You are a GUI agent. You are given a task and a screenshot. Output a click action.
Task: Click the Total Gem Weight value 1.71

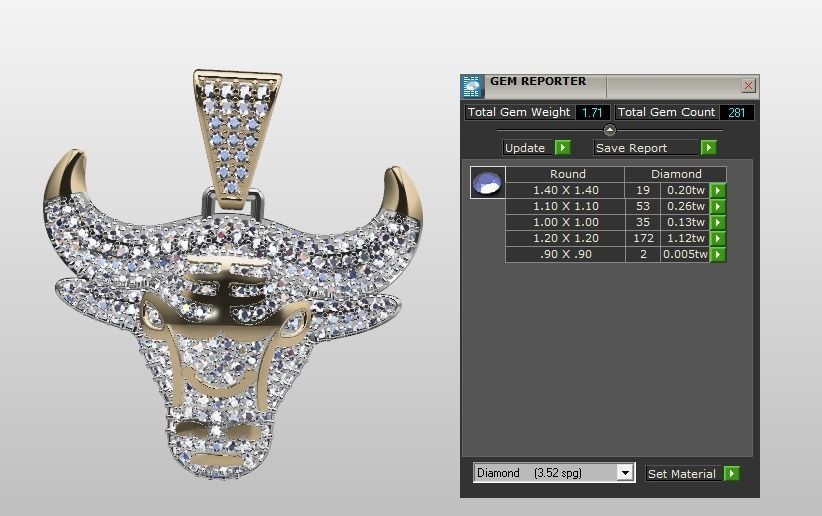click(592, 112)
